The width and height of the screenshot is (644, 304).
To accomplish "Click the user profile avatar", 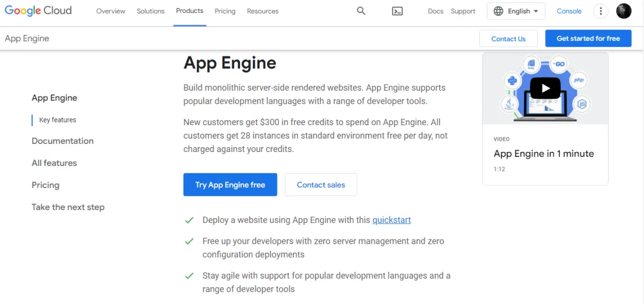I will click(x=624, y=11).
